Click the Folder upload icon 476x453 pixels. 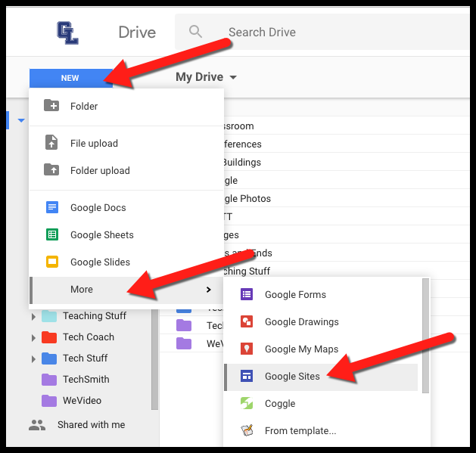51,170
